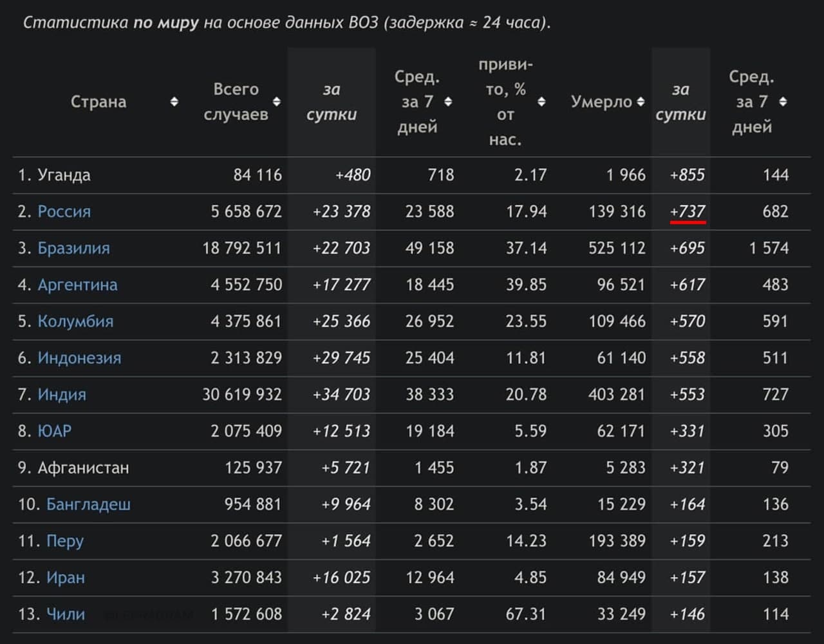Sort by Всего случаев using its arrow icon
Screen dimensions: 824x644
(277, 102)
